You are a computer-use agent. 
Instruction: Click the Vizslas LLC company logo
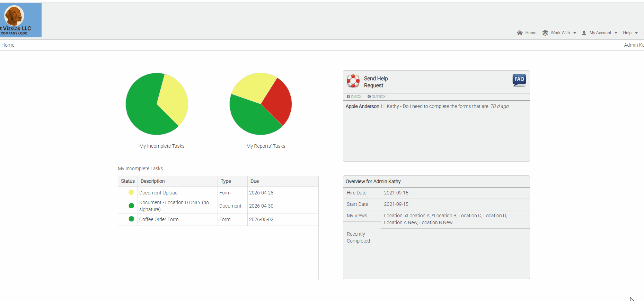[20, 20]
